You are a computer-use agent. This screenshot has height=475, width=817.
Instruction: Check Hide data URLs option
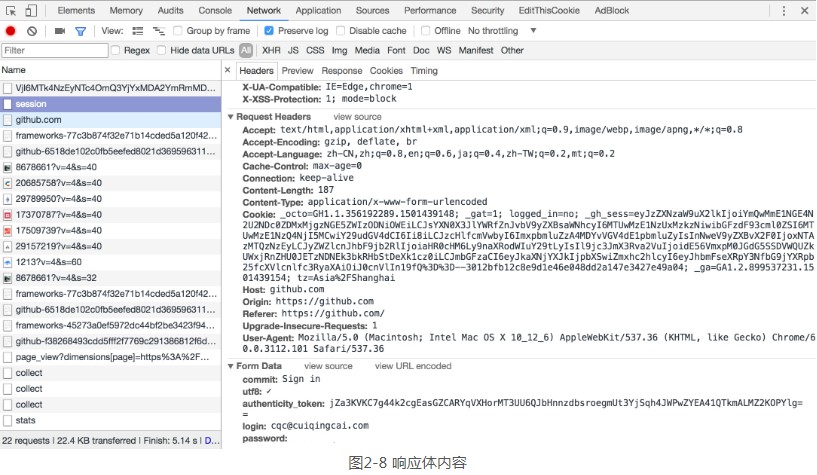click(162, 50)
